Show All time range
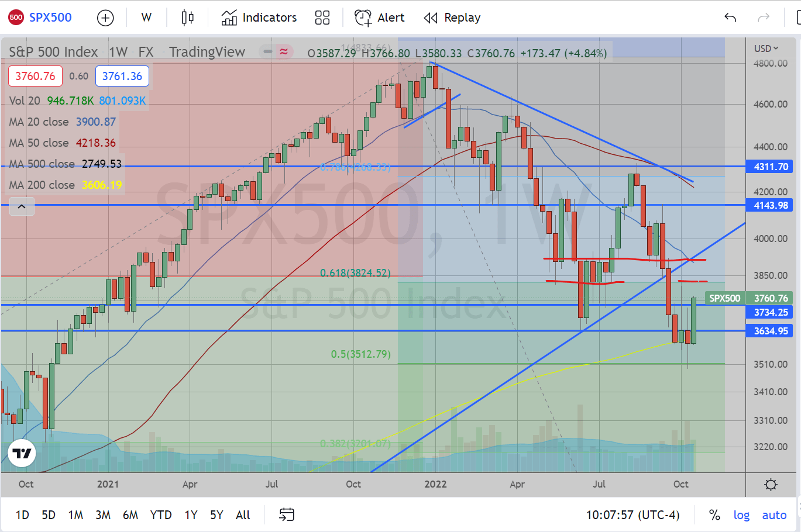 tap(243, 515)
